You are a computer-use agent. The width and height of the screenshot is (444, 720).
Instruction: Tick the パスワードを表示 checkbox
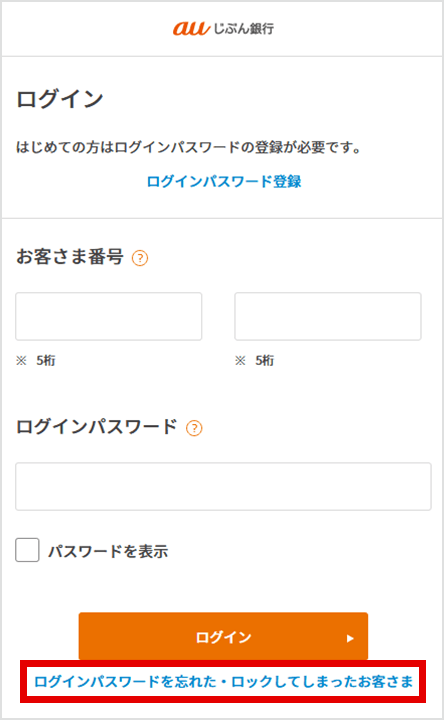27,550
